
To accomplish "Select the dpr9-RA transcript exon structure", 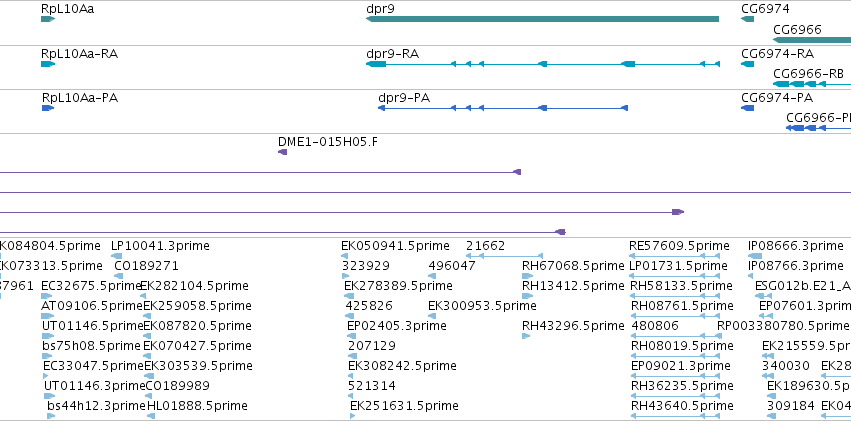I will tap(543, 64).
